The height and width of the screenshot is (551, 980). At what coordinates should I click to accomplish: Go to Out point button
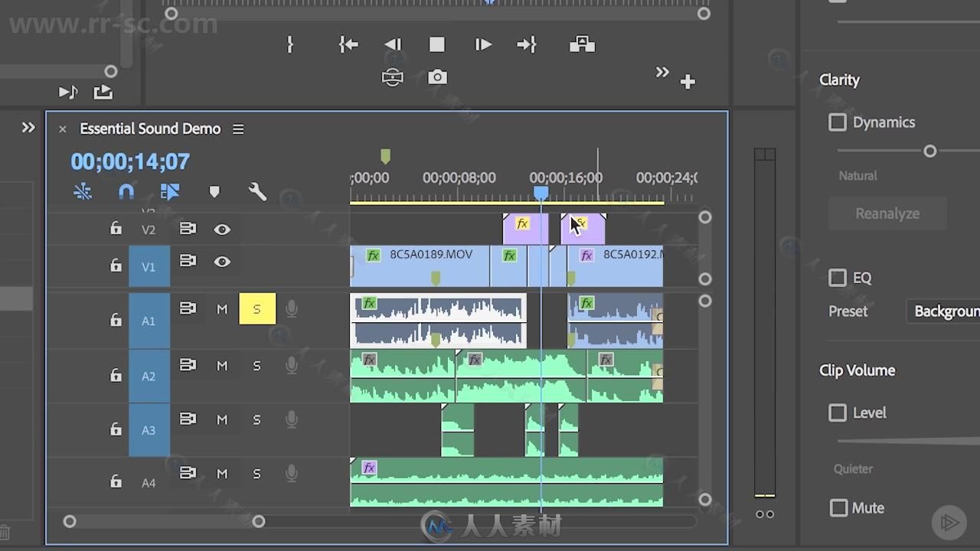click(527, 45)
